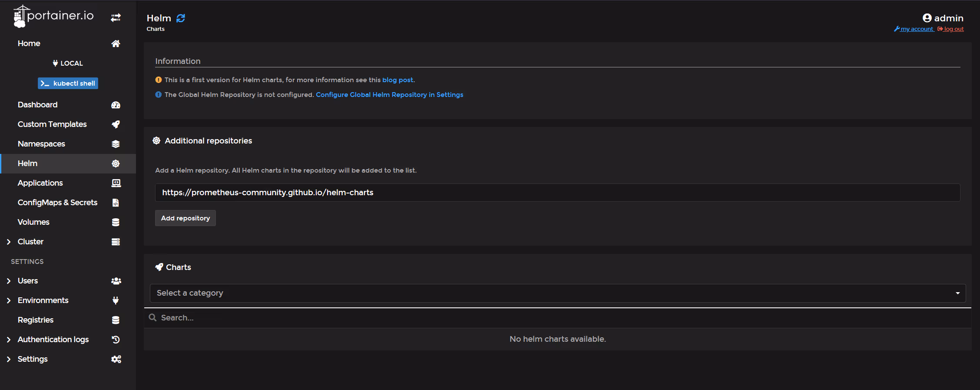Select Helm in the sidebar
Viewport: 980px width, 390px height.
[x=68, y=163]
